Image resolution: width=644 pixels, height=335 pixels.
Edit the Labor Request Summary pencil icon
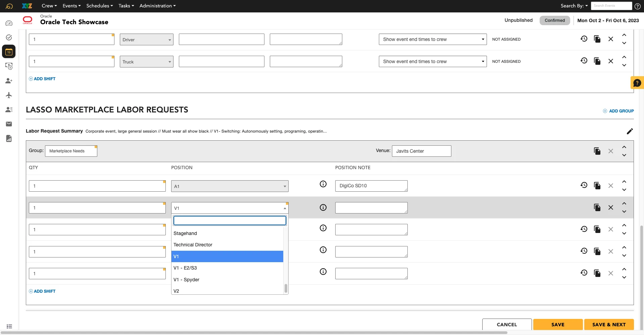tap(630, 131)
